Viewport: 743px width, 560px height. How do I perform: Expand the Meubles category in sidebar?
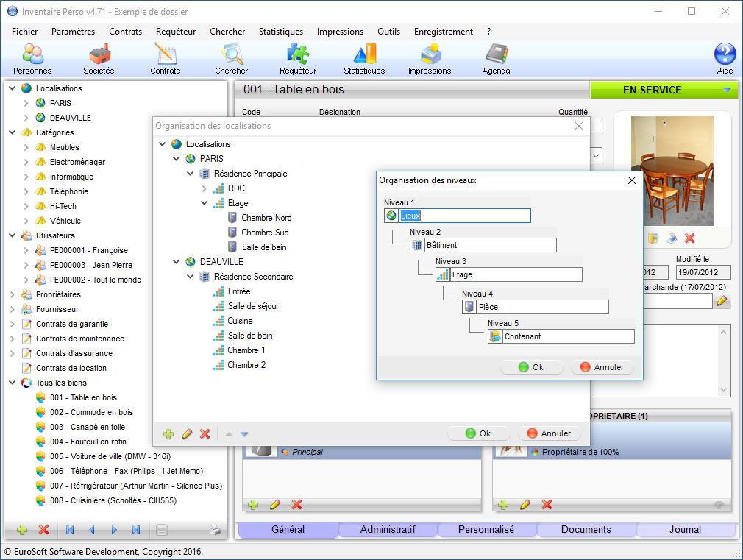[27, 147]
